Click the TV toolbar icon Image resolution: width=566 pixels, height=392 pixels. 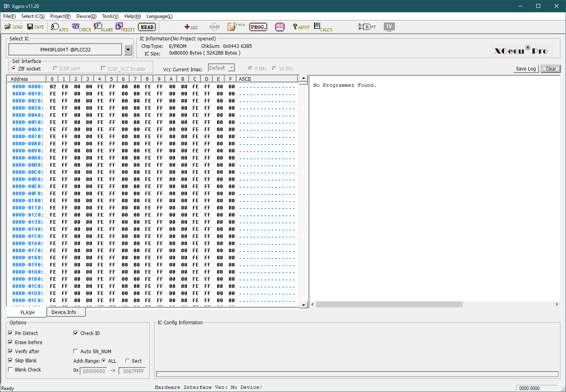pyautogui.click(x=389, y=27)
